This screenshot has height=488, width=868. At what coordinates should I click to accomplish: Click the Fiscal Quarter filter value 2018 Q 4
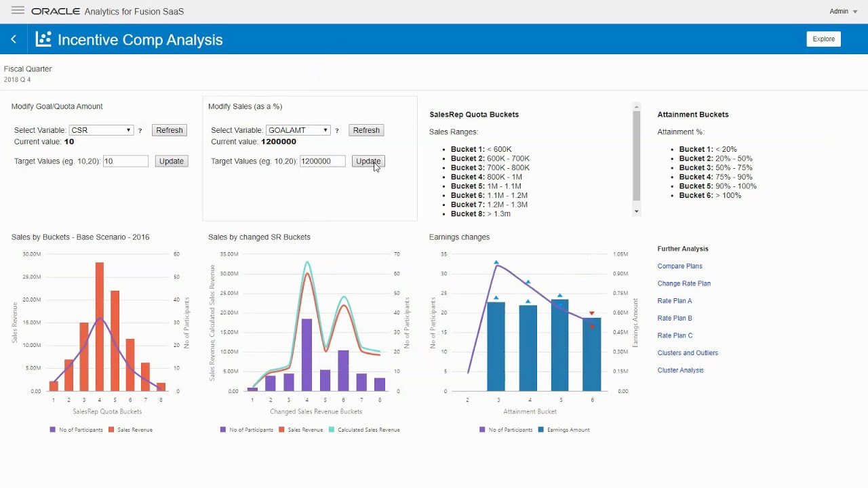[x=17, y=80]
